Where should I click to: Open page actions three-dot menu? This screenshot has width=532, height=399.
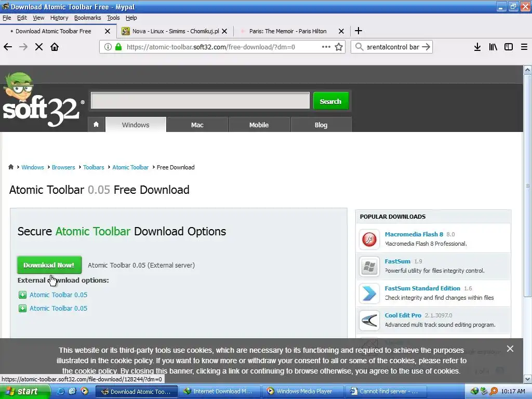[326, 47]
